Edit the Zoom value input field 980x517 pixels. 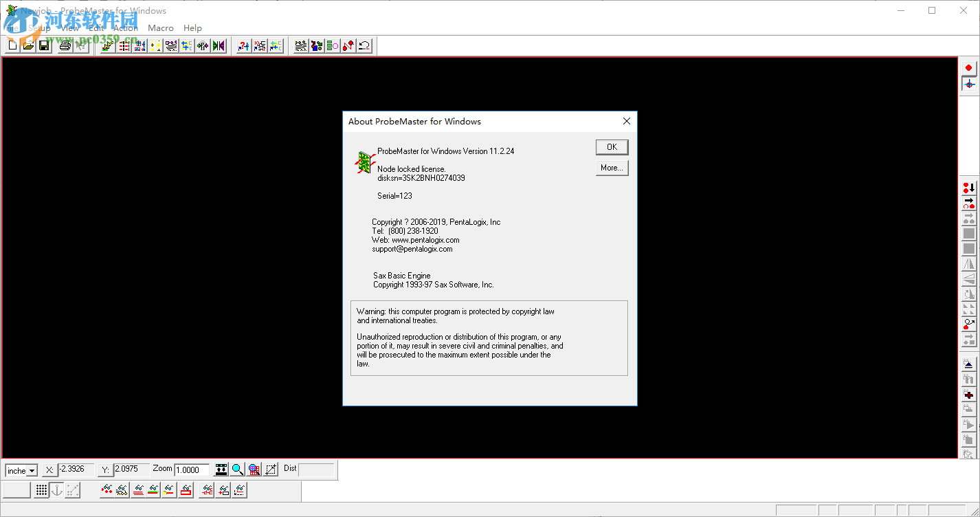pos(192,470)
